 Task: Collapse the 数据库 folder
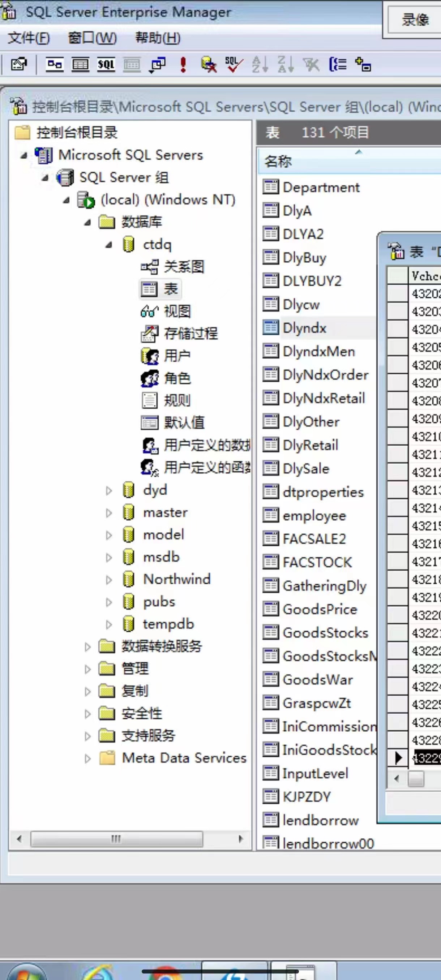point(88,222)
